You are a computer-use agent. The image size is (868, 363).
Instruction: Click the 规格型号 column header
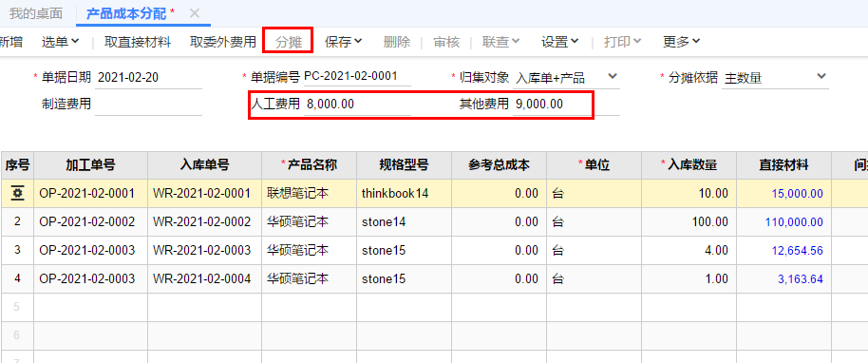[x=405, y=165]
